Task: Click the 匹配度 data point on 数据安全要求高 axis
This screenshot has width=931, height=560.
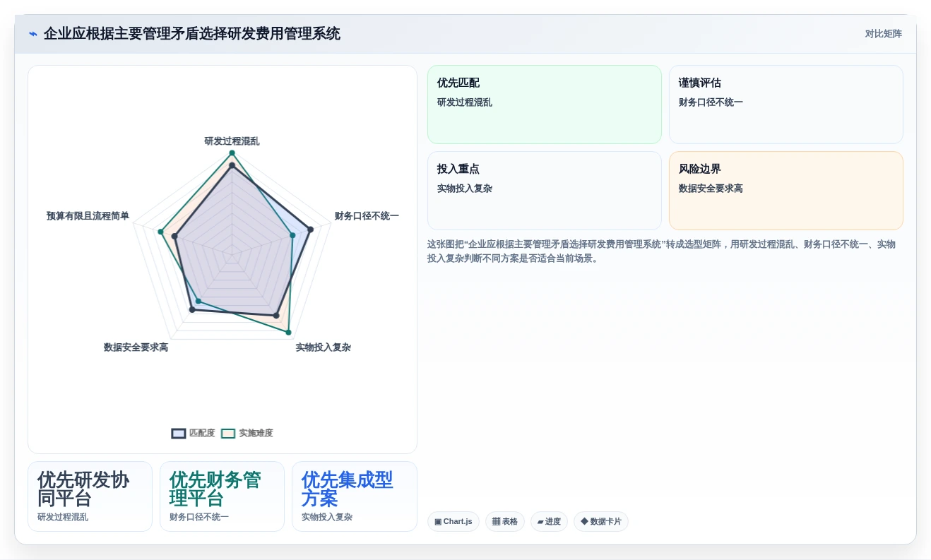Action: (x=192, y=309)
